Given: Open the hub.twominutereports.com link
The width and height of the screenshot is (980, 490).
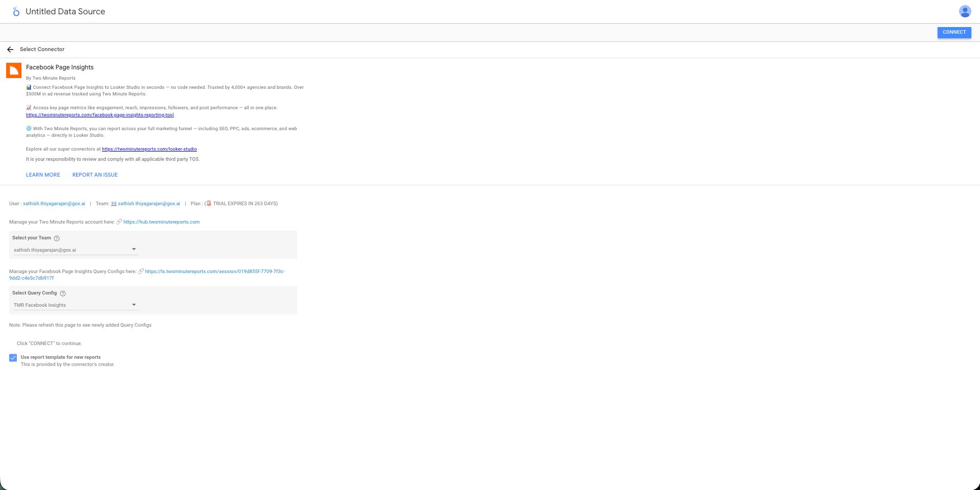Looking at the screenshot, I should [x=161, y=222].
